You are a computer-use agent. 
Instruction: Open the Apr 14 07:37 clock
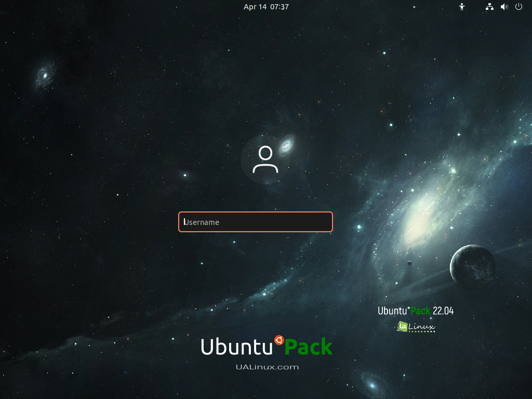tap(266, 7)
